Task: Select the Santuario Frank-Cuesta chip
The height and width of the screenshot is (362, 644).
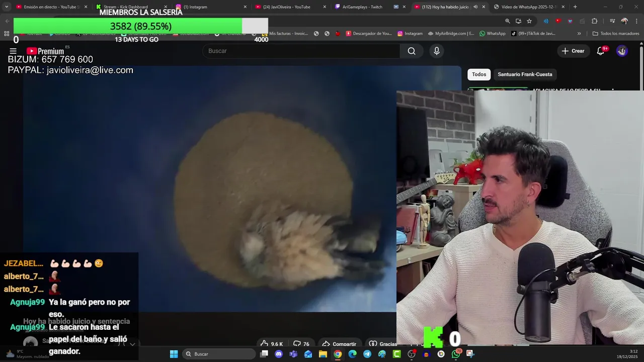Action: coord(525,74)
